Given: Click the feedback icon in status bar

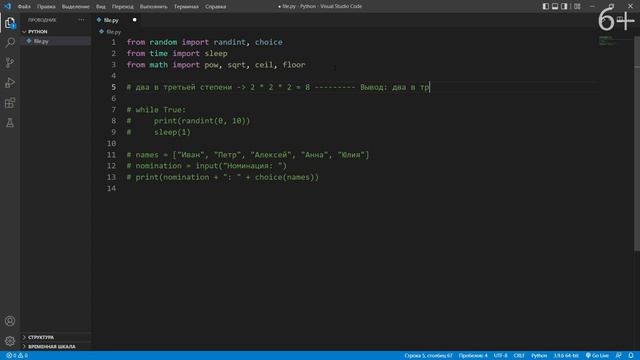Looking at the screenshot, I should point(618,356).
